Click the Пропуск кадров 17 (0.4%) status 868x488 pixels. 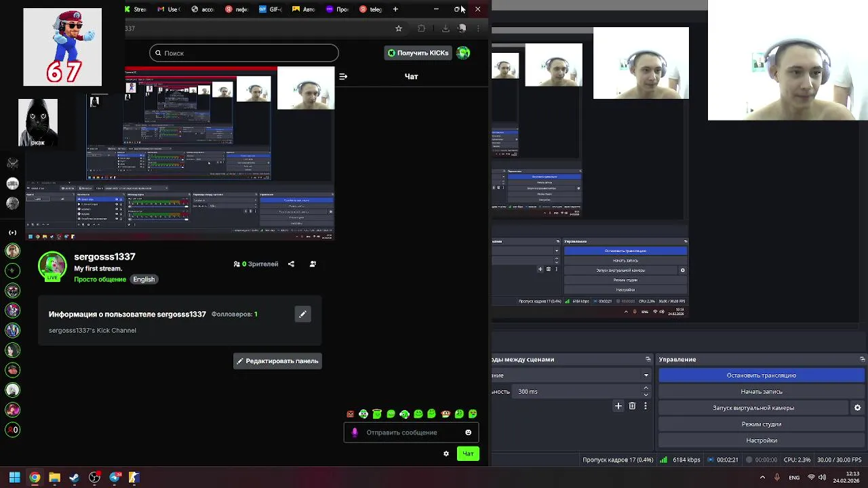[x=618, y=460]
